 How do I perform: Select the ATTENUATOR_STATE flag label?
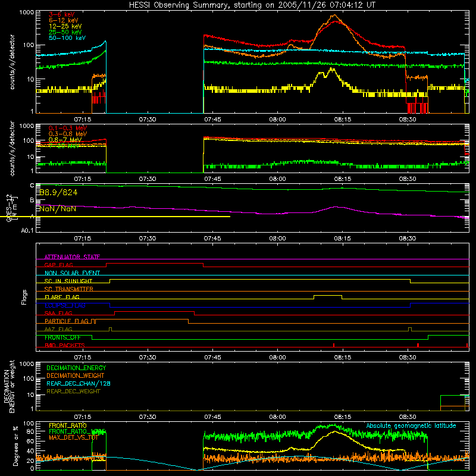tap(72, 257)
